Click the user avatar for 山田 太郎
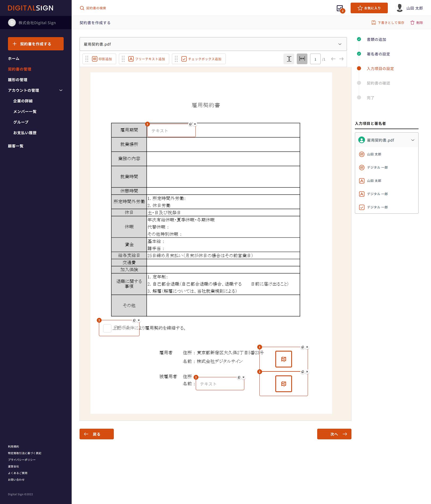Viewport: 431px width, 504px height. (x=399, y=8)
